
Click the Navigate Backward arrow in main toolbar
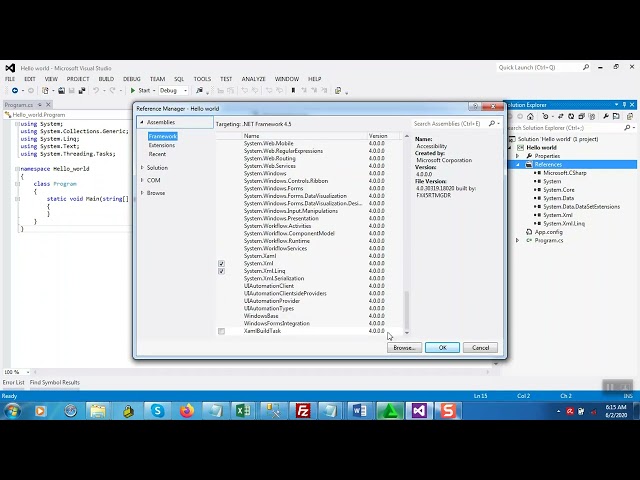click(x=15, y=91)
